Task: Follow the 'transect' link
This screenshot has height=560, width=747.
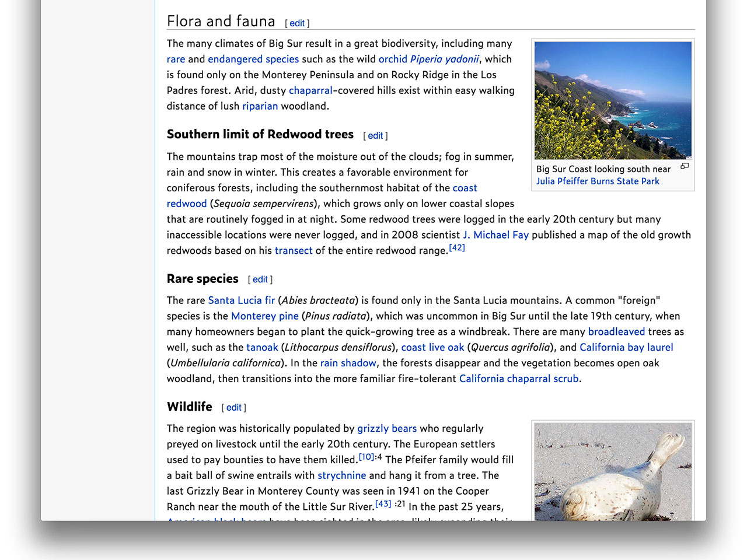Action: tap(294, 251)
